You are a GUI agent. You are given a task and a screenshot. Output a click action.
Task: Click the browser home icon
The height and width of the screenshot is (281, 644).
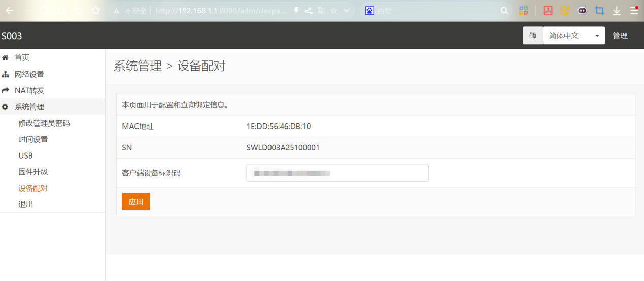61,10
